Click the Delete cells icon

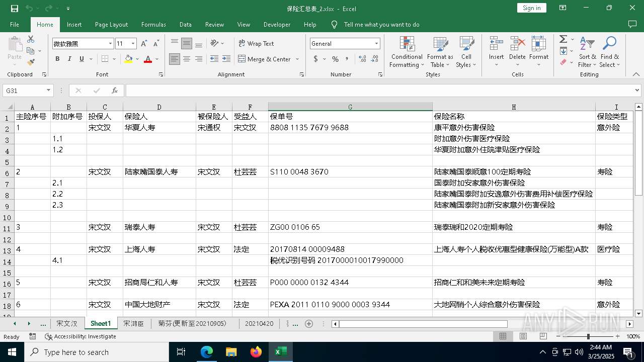coord(517,43)
